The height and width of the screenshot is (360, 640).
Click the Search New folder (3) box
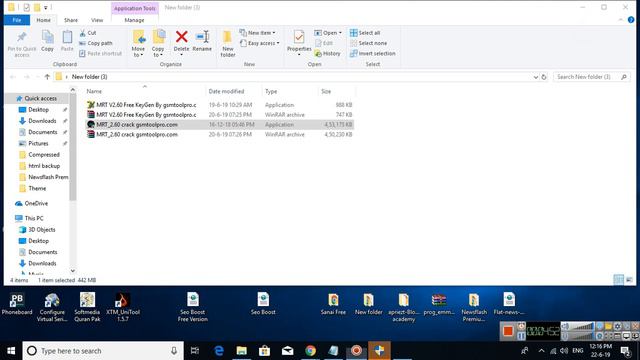(x=591, y=77)
